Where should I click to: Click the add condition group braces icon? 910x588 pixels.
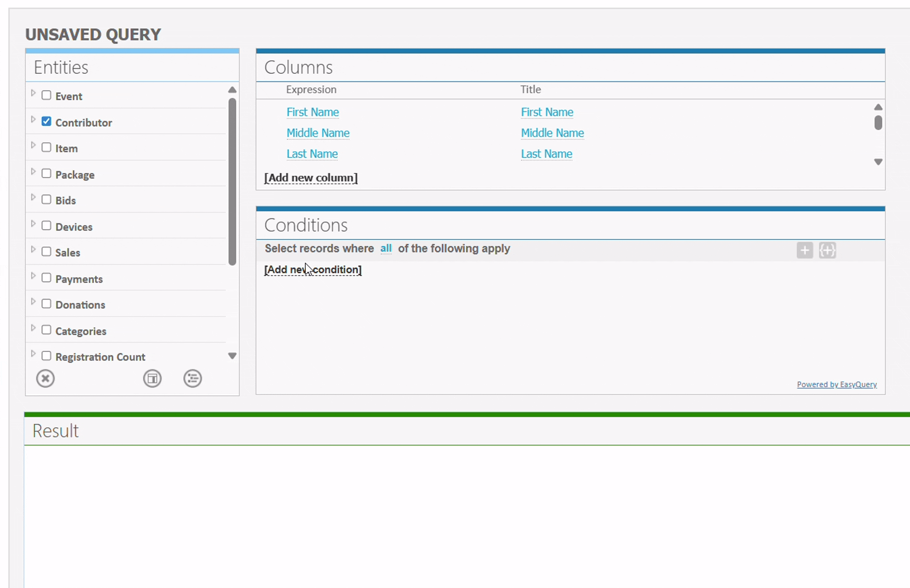pyautogui.click(x=827, y=250)
